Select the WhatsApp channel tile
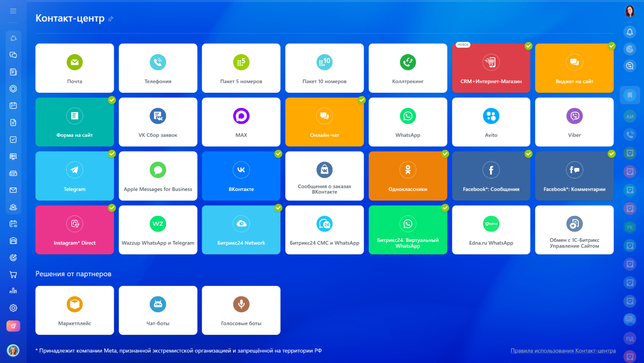Image resolution: width=644 pixels, height=363 pixels. click(407, 122)
